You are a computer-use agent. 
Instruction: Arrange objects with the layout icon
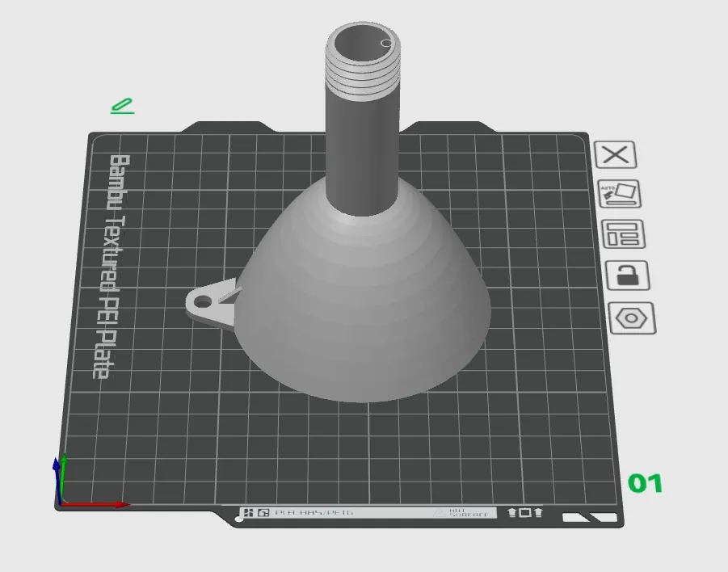(624, 233)
